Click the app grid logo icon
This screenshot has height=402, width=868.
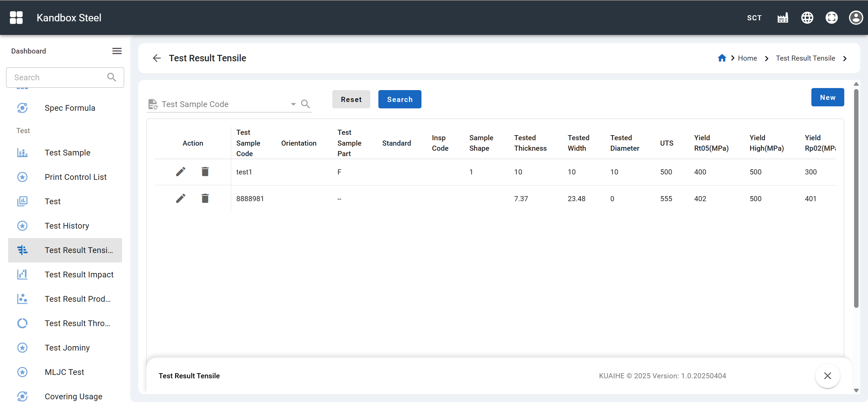click(16, 18)
